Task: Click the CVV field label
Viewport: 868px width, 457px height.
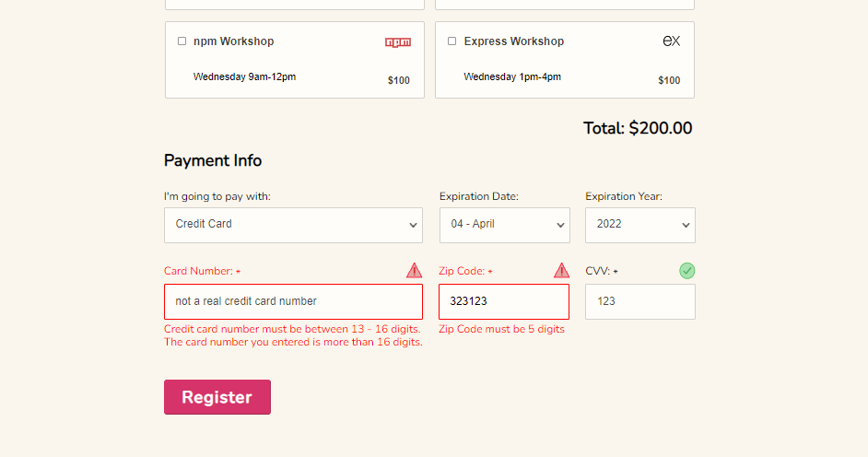Action: click(x=599, y=272)
